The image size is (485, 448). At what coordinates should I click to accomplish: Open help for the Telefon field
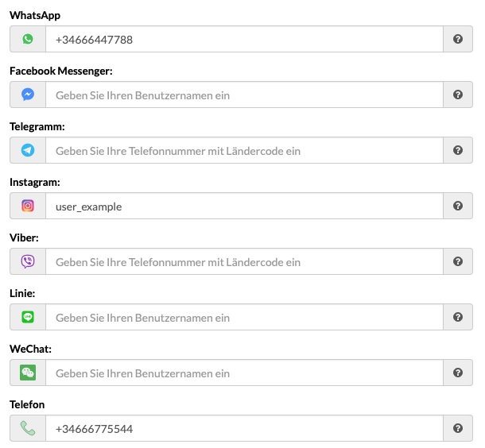[458, 428]
